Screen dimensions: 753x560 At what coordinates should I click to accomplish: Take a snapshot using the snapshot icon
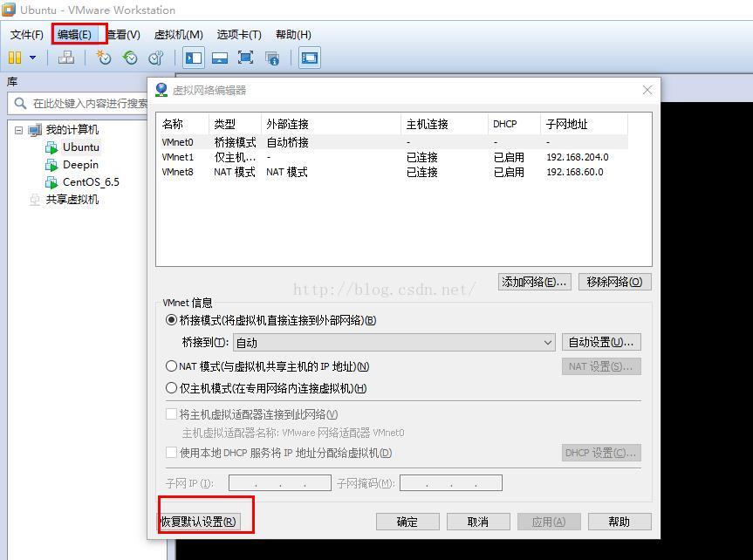(103, 58)
